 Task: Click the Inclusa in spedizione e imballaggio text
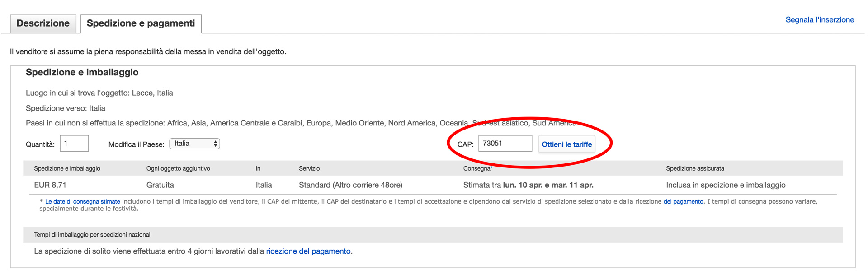[725, 185]
